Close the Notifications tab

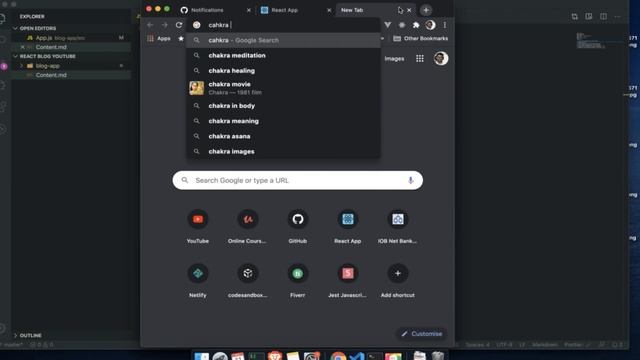pos(249,10)
